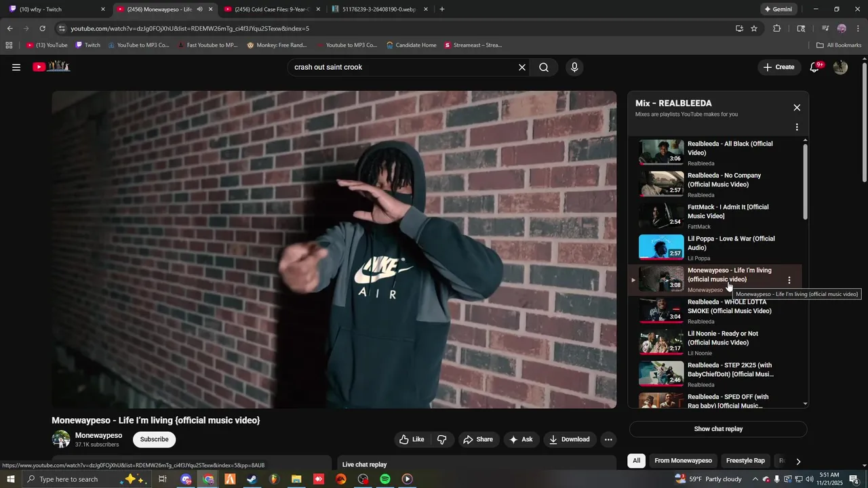Close the Cold Case Files tab

318,9
